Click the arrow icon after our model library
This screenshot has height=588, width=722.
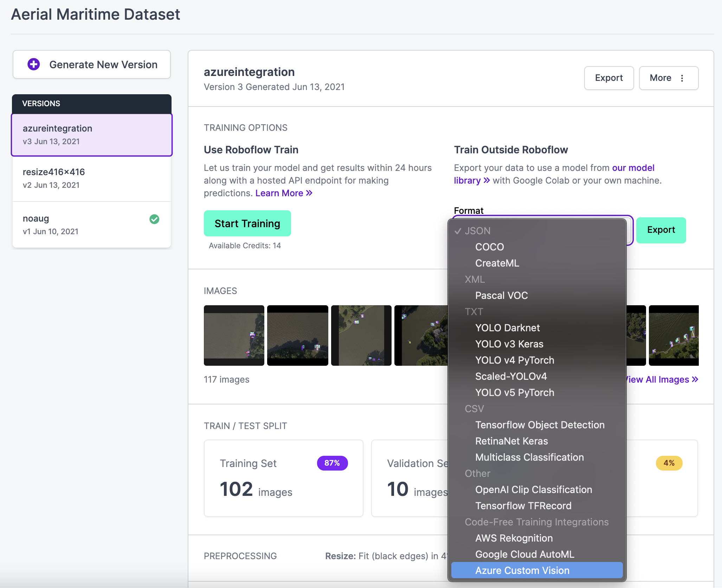(487, 180)
